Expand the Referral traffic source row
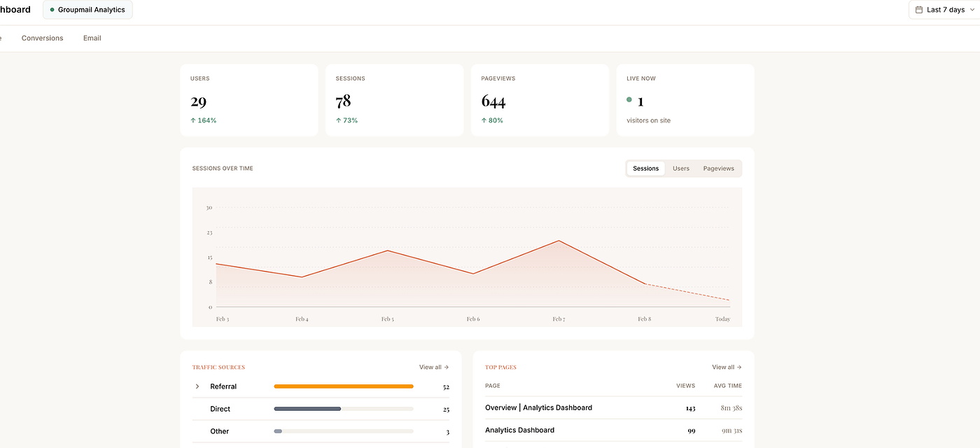Image resolution: width=980 pixels, height=448 pixels. click(197, 386)
